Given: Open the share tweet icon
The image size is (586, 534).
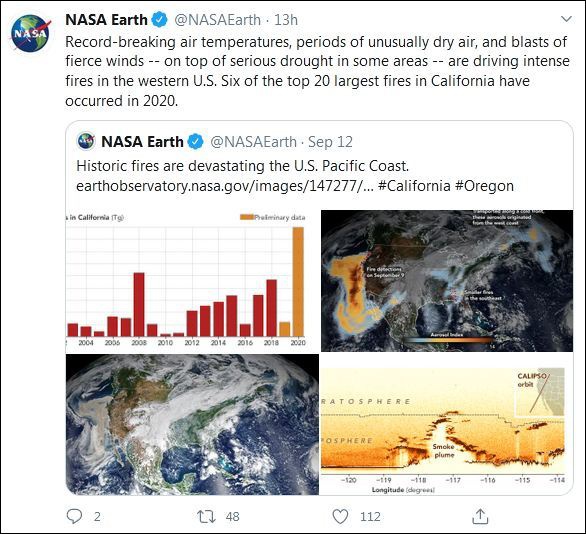Looking at the screenshot, I should point(480,516).
